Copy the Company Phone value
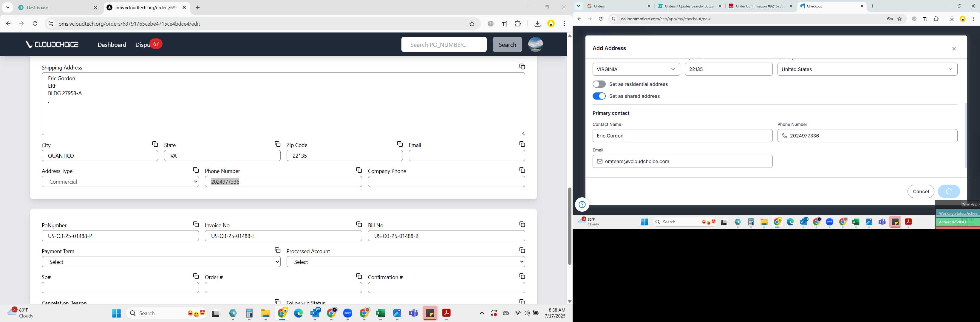Viewport: 980px width, 322px height. [522, 170]
